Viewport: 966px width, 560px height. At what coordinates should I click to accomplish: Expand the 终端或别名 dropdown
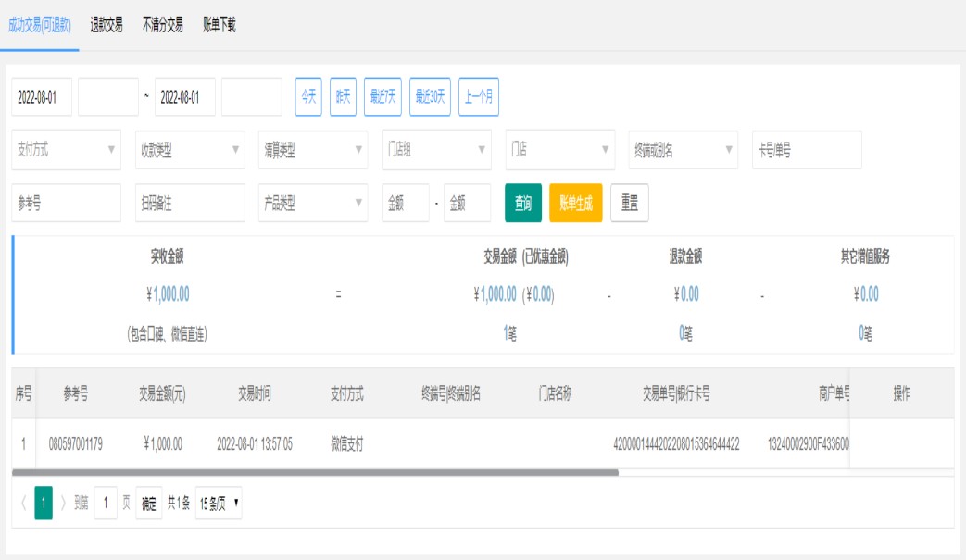pyautogui.click(x=683, y=150)
